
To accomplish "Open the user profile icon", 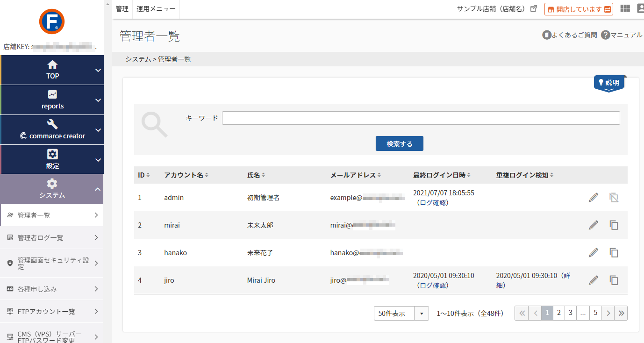I will coord(641,8).
